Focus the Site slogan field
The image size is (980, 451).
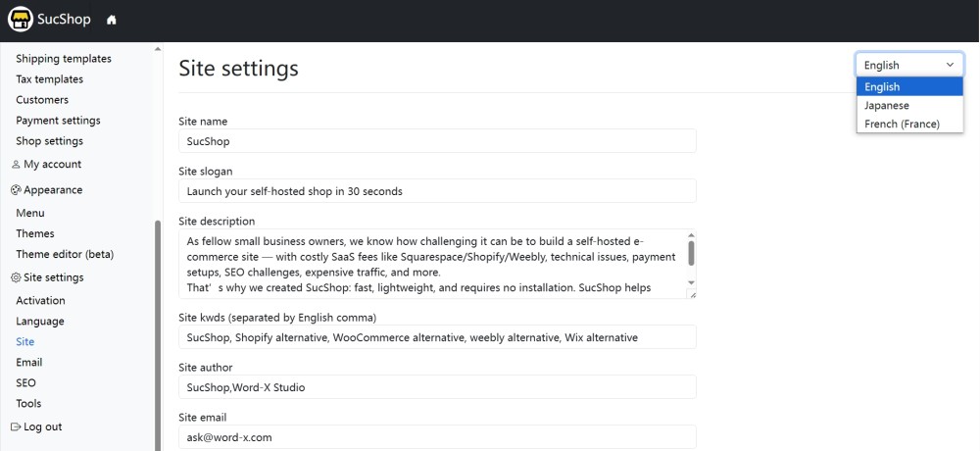437,191
